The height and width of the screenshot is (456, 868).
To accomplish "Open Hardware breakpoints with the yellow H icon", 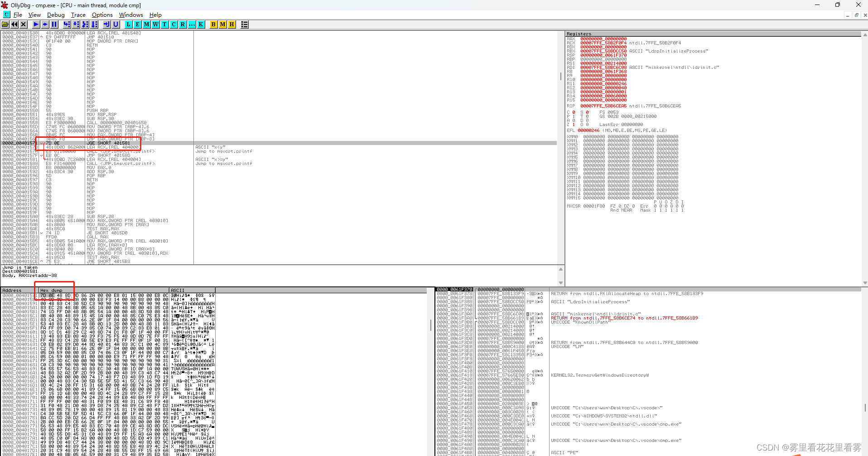I will pos(232,24).
